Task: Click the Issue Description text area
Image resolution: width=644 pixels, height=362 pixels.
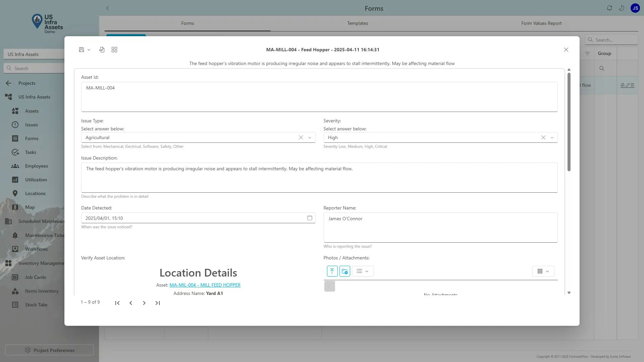Action: pyautogui.click(x=319, y=178)
